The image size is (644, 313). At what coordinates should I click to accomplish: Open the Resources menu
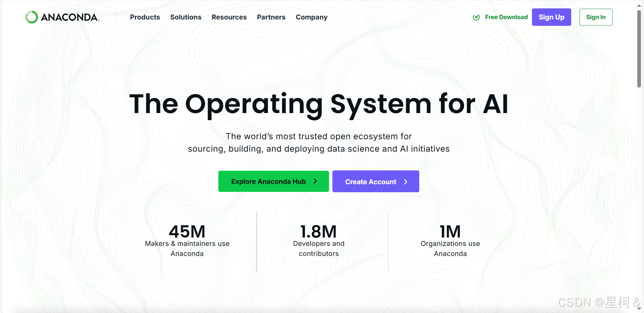pos(229,17)
